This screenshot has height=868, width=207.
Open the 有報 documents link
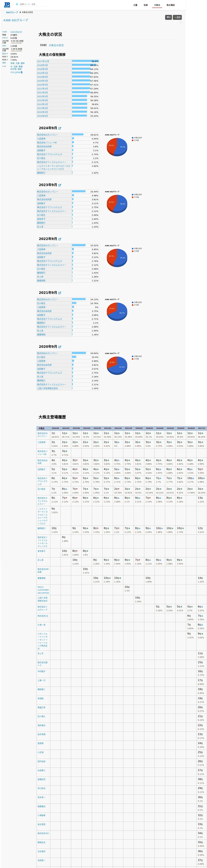pyautogui.click(x=12, y=63)
